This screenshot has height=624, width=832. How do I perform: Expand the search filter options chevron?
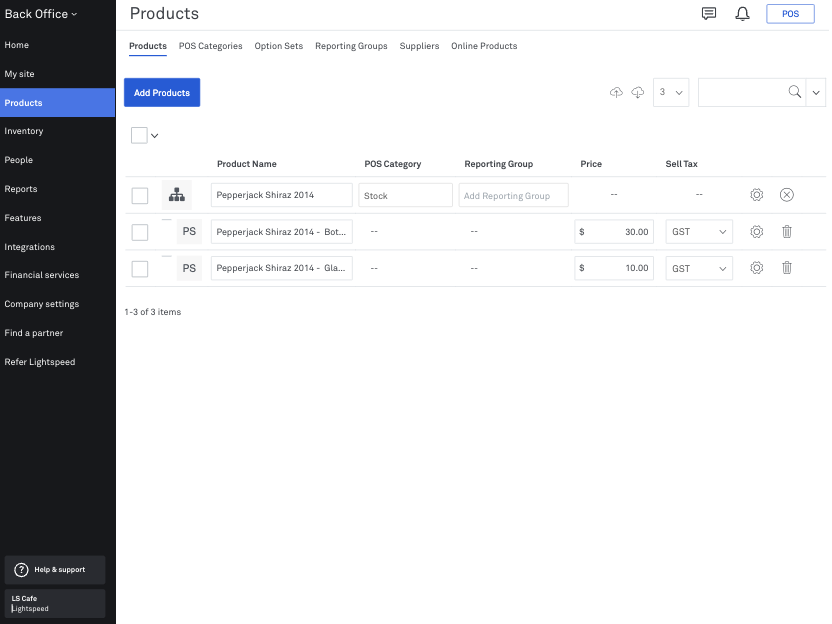click(816, 92)
